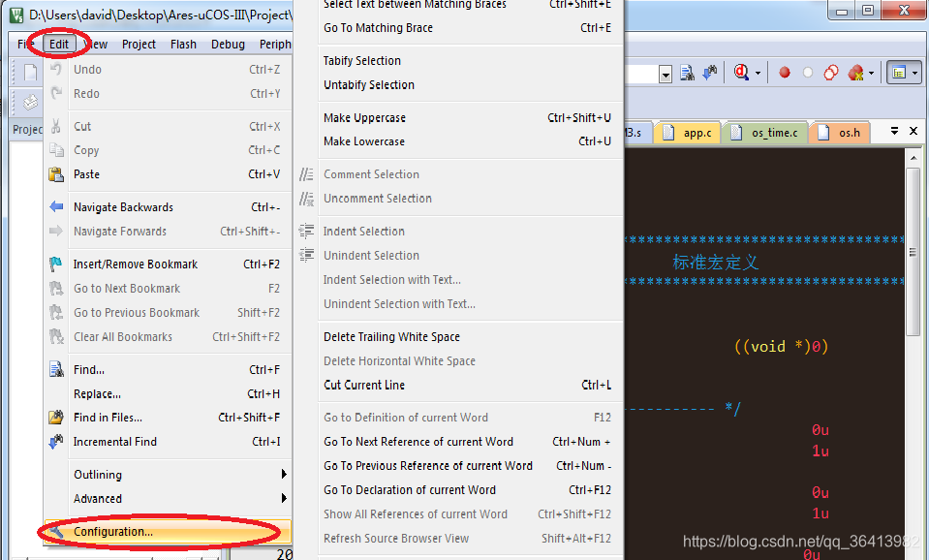Click the Find in Files folder icon
Image resolution: width=929 pixels, height=560 pixels.
(55, 418)
